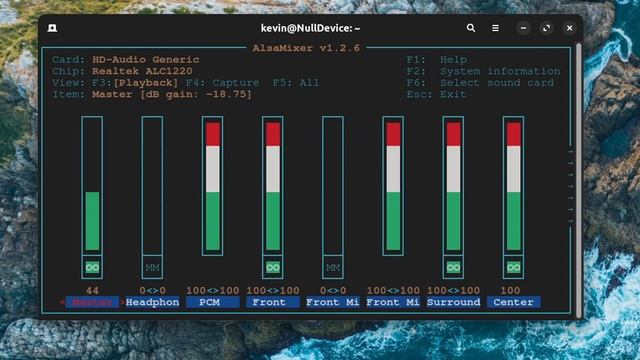Click the Front volume bar
This screenshot has height=360, width=640.
pos(273,186)
